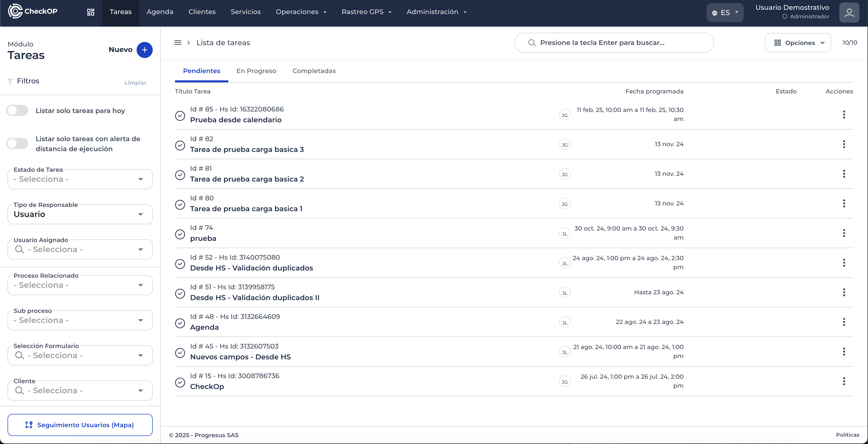The image size is (868, 444).
Task: Open three-dot actions menu for CheckOp task
Action: click(844, 381)
